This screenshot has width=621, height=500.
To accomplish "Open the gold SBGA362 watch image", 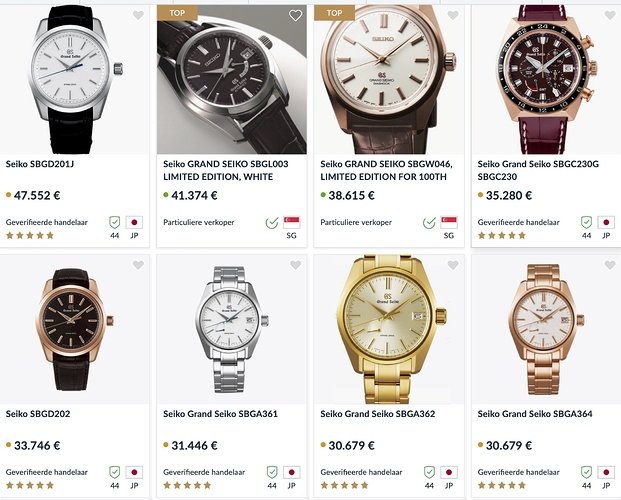I will [388, 327].
